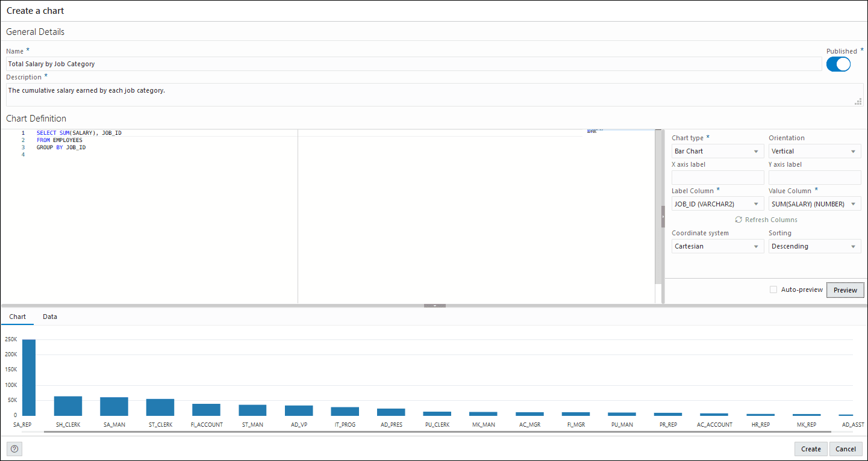Click the circular arrow Refresh Columns icon
This screenshot has width=868, height=461.
738,219
